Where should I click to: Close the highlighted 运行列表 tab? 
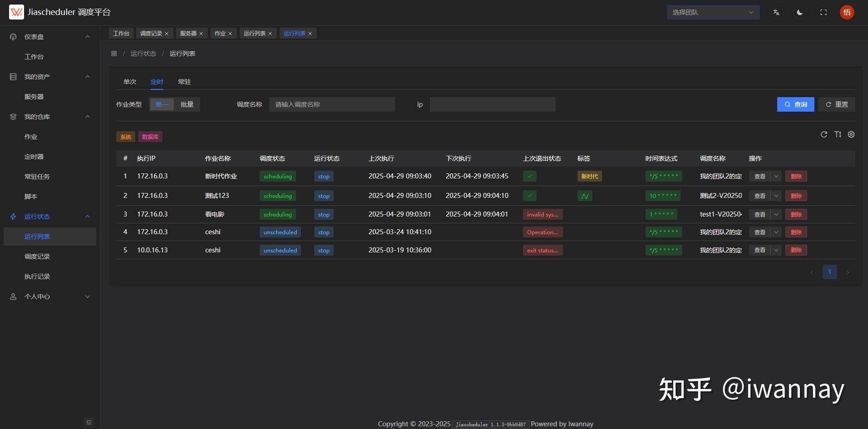(x=310, y=34)
